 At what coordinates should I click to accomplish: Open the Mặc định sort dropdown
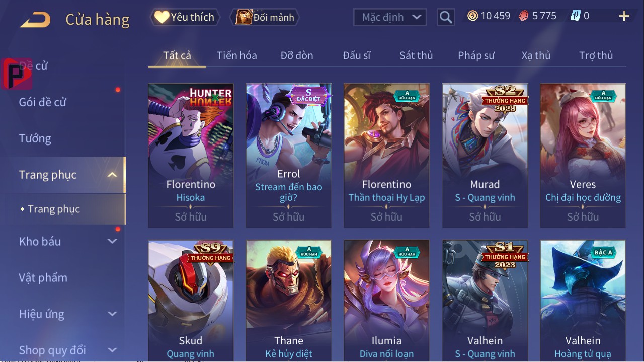click(390, 17)
